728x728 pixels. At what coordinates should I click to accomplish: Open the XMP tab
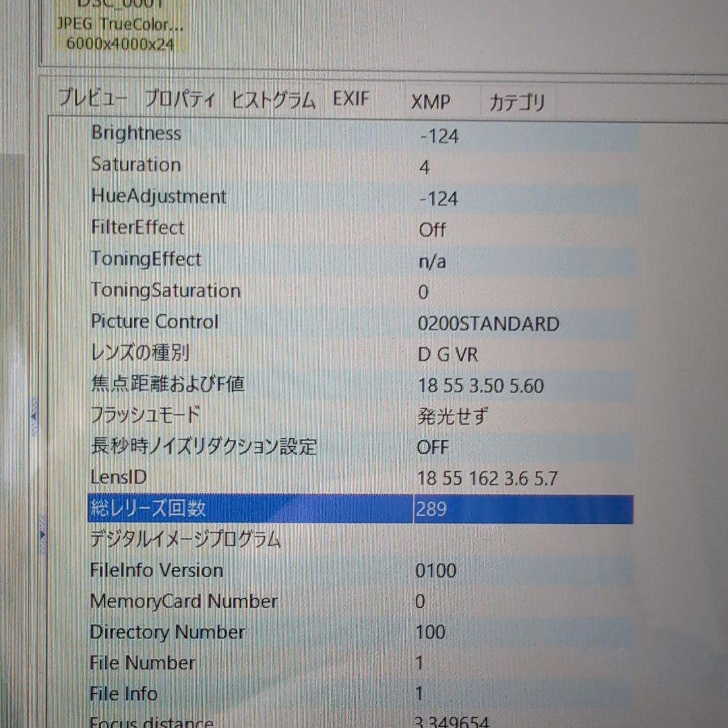[431, 102]
